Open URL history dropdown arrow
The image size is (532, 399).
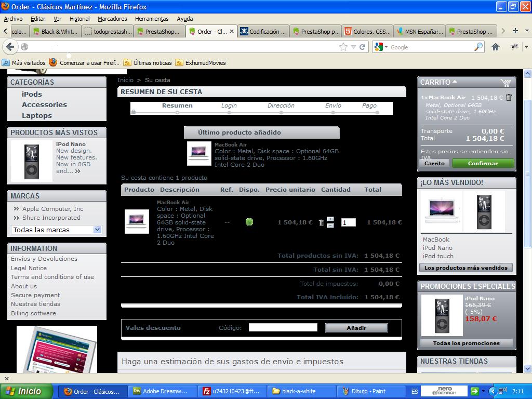(353, 47)
